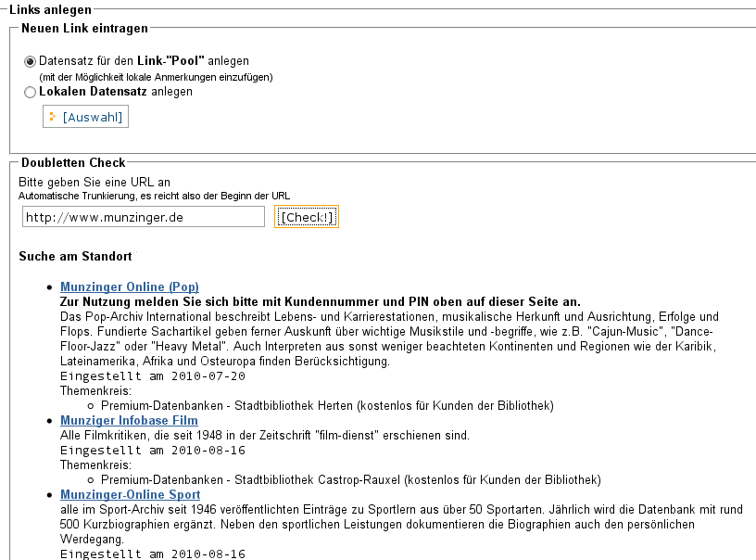756x560 pixels.
Task: Focus the URL field containing http://www.munzinger.de
Action: tap(144, 217)
